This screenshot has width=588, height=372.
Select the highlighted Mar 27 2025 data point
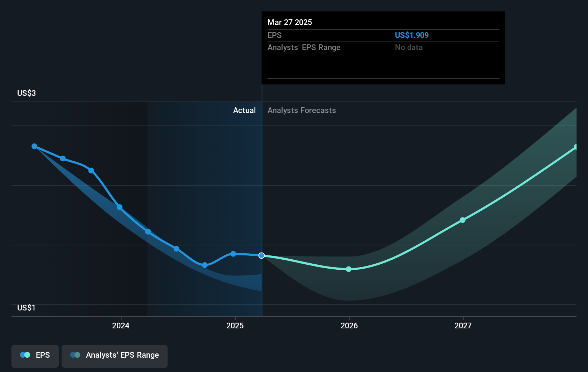[262, 255]
